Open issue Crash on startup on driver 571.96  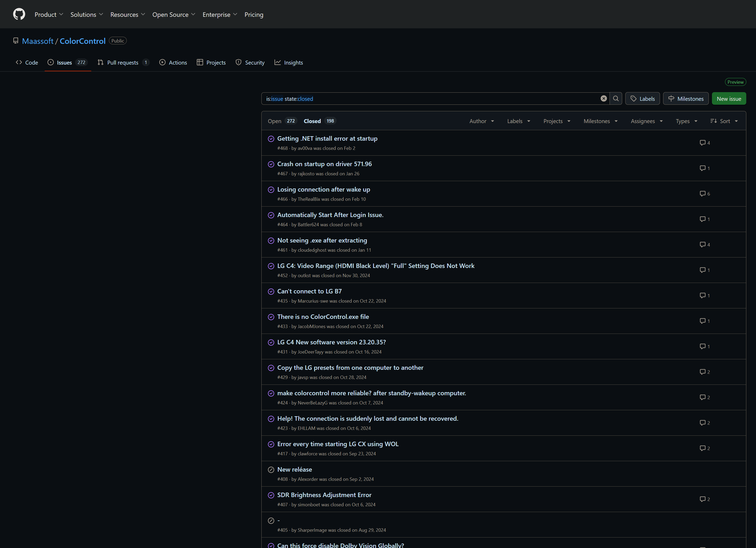pos(324,164)
